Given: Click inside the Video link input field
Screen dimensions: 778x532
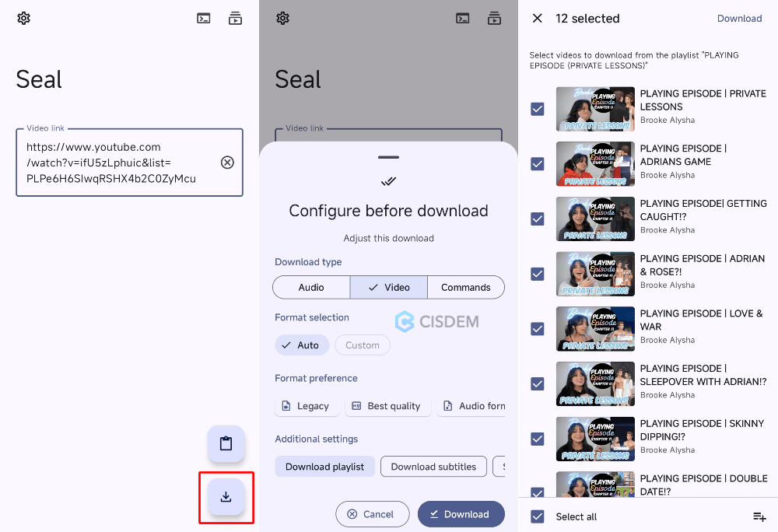Looking at the screenshot, I should click(x=129, y=163).
